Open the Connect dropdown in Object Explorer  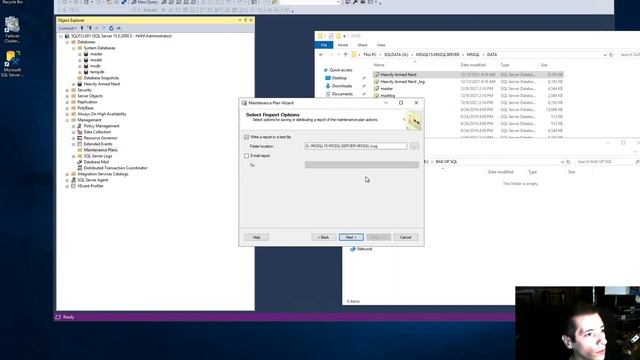[x=67, y=28]
